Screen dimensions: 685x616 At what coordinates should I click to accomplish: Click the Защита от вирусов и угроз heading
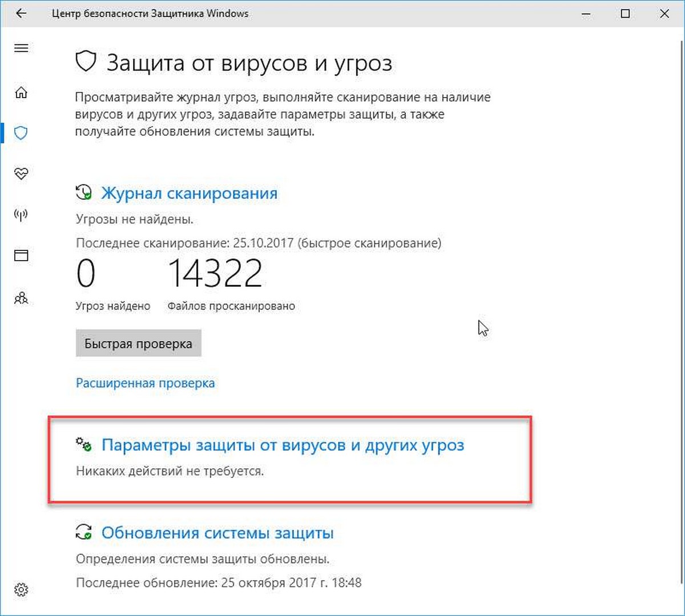(x=249, y=63)
